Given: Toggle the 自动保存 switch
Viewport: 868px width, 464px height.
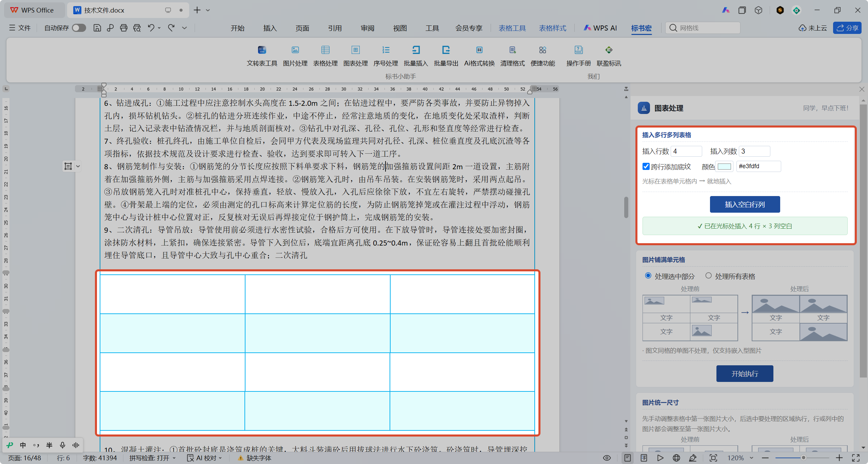Looking at the screenshot, I should [79, 28].
